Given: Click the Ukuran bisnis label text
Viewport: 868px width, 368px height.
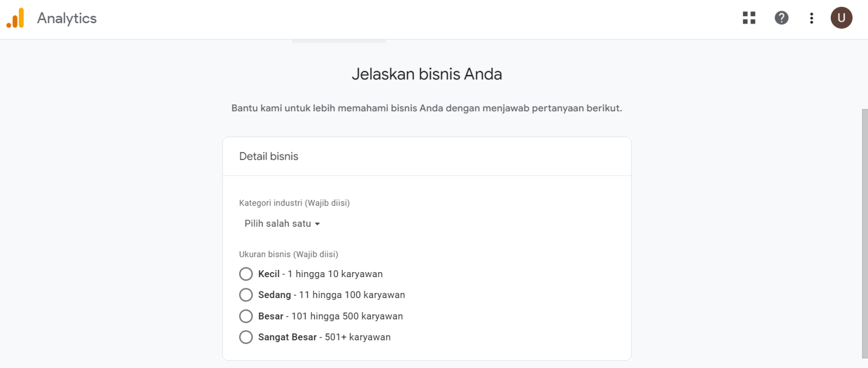Looking at the screenshot, I should pyautogui.click(x=288, y=254).
